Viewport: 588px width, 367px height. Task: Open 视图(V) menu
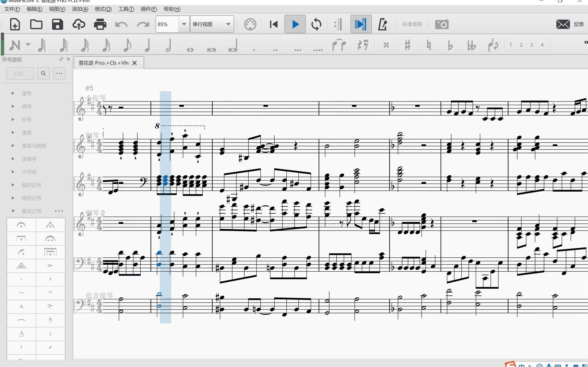[x=57, y=9]
